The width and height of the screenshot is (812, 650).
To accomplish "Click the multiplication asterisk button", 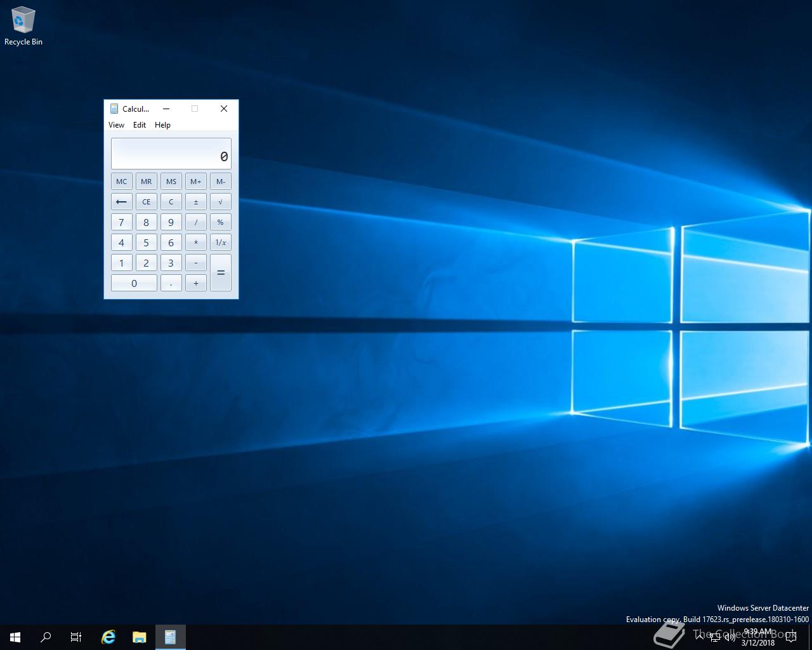I will (x=196, y=242).
